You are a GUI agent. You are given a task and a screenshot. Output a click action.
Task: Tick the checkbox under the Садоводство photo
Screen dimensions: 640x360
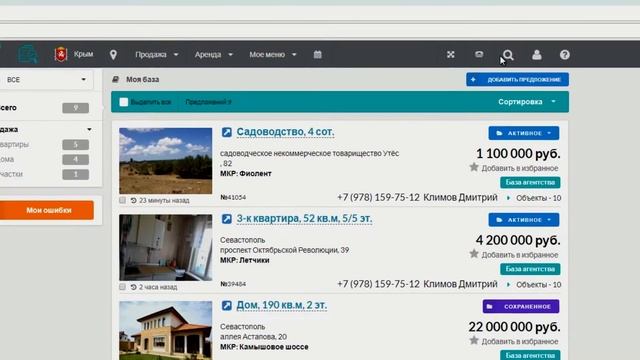[x=122, y=200]
